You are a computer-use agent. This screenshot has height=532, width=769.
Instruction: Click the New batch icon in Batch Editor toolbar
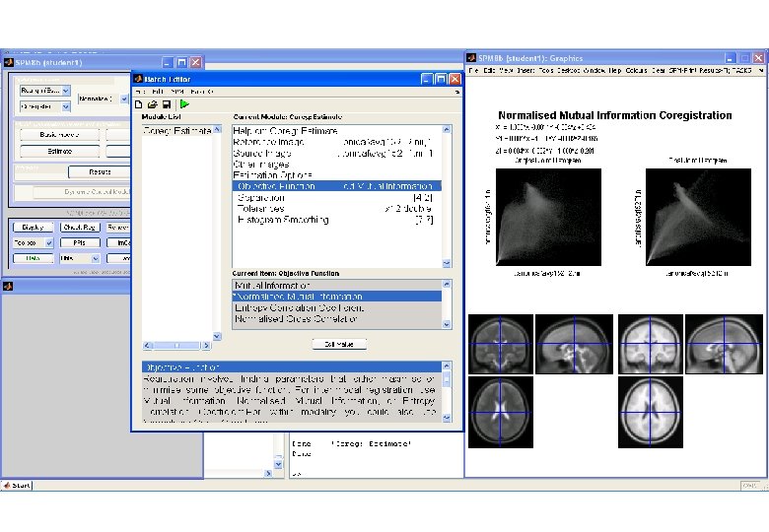click(139, 104)
